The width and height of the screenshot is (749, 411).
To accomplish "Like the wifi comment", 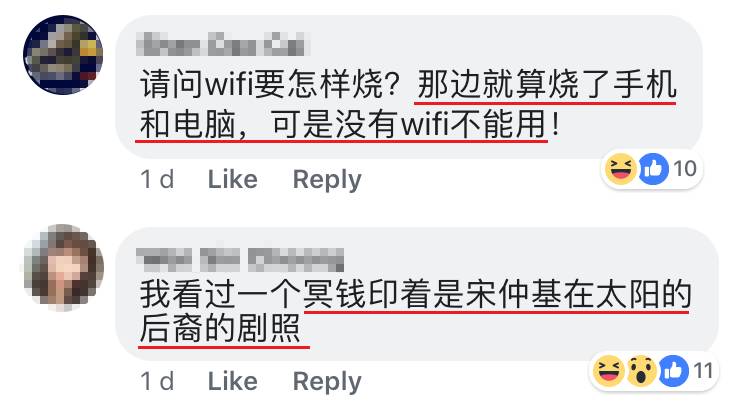I will [233, 180].
